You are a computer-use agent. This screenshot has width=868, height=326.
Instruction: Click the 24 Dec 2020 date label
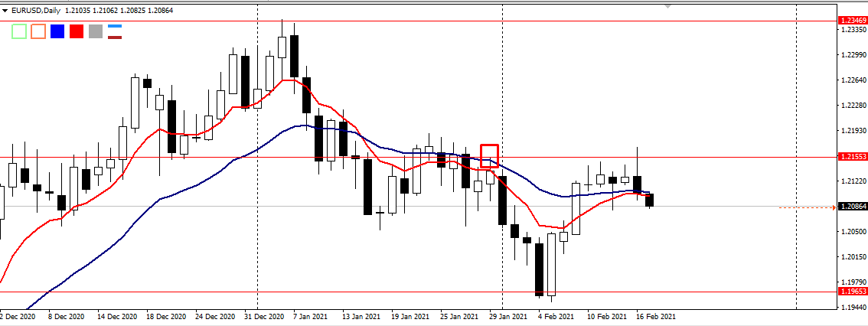point(215,317)
